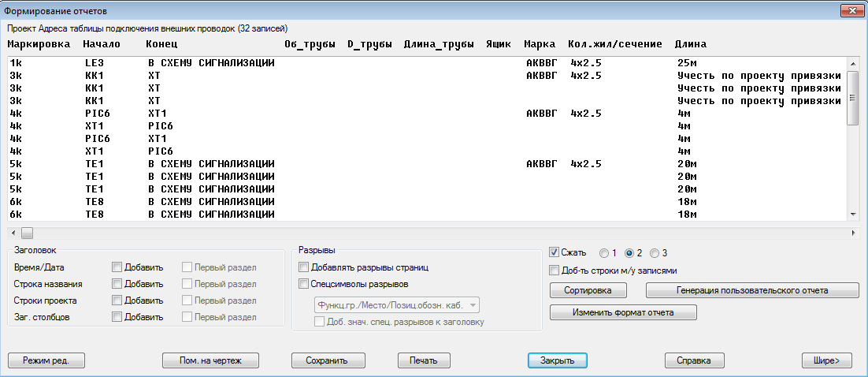Image resolution: width=868 pixels, height=377 pixels.
Task: Click the Печать button
Action: pos(424,360)
